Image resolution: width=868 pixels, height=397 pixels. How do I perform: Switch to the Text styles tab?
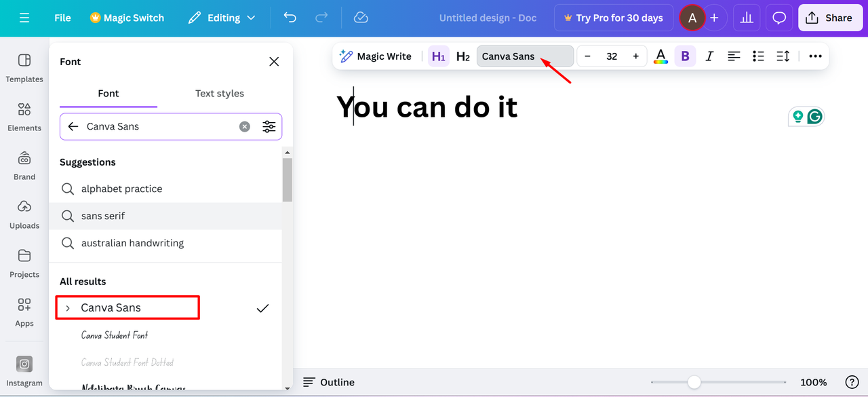point(220,94)
